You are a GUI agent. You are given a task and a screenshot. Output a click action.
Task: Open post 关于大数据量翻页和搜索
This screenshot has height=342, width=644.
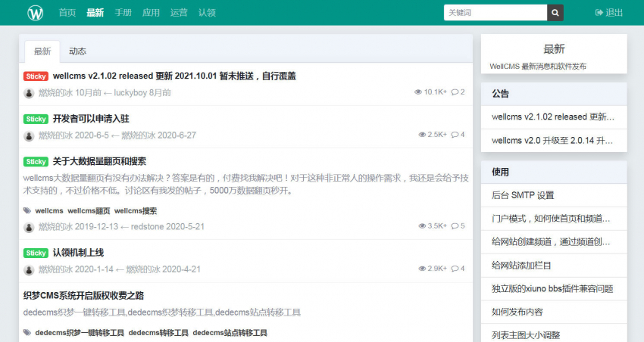(x=99, y=161)
